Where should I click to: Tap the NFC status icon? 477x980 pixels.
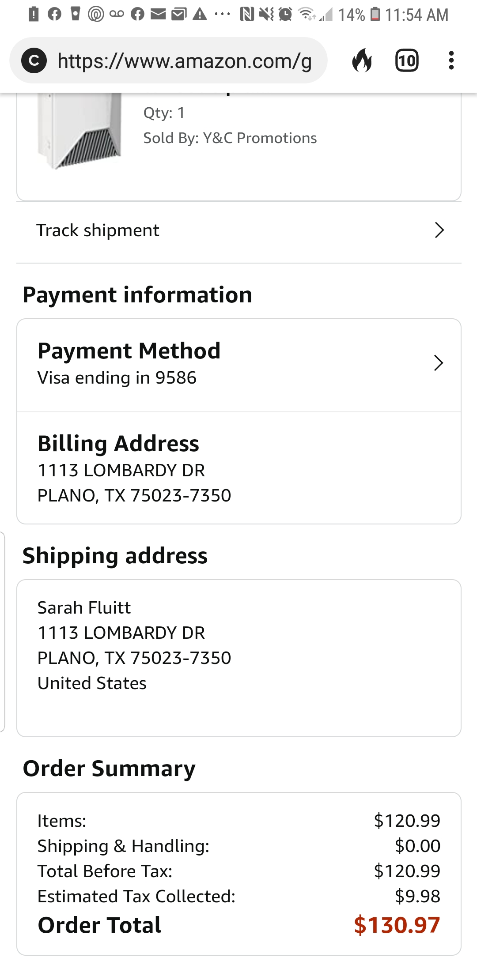click(247, 15)
